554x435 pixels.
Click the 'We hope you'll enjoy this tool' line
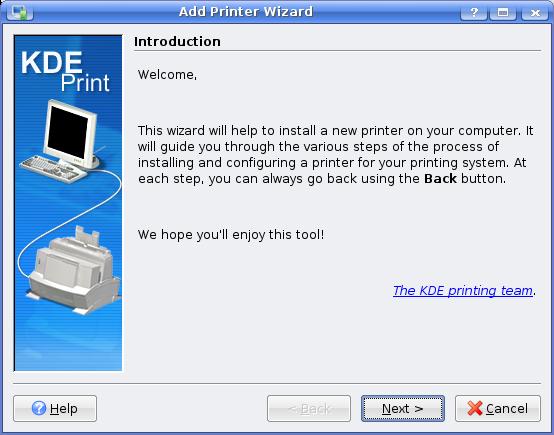click(x=231, y=235)
